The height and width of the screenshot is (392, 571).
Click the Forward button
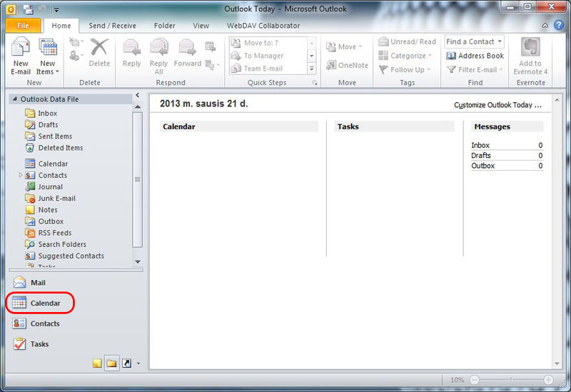click(x=188, y=53)
